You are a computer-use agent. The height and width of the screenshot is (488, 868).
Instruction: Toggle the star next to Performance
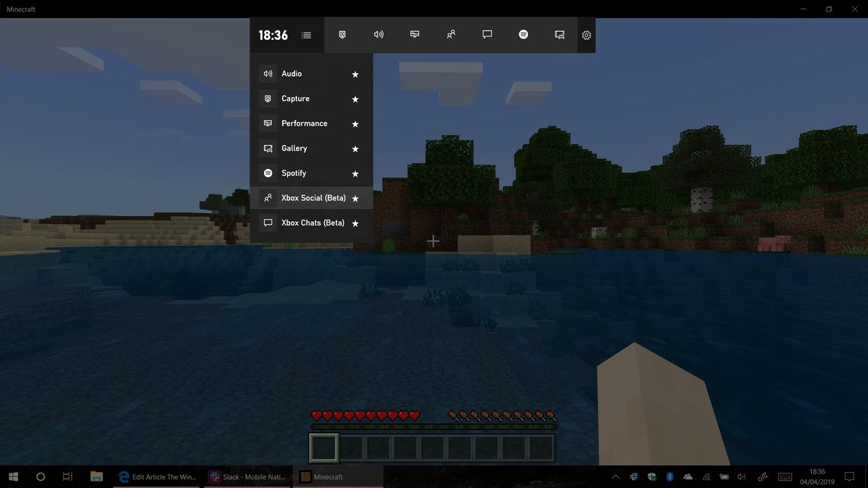[x=355, y=124]
